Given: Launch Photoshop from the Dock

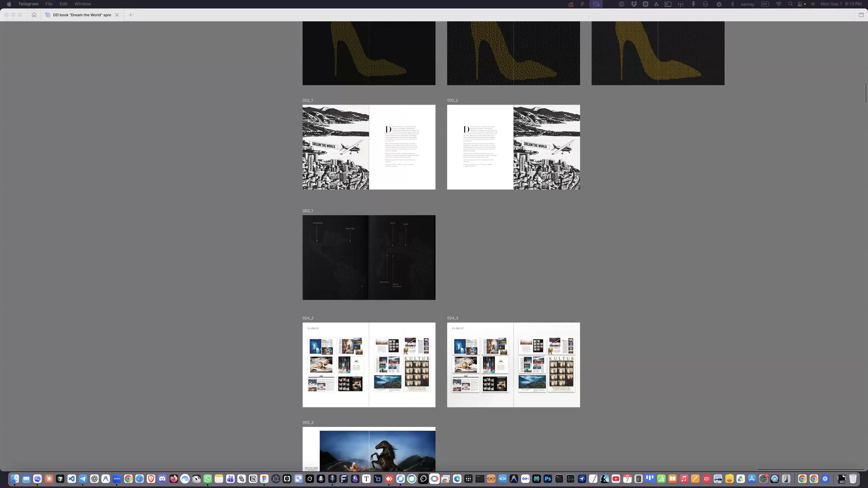Looking at the screenshot, I should pos(548,479).
